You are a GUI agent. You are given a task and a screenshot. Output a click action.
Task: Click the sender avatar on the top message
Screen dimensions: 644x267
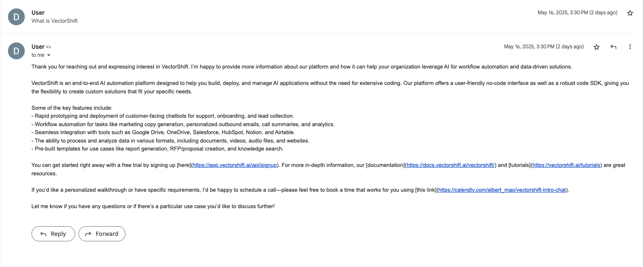point(16,16)
